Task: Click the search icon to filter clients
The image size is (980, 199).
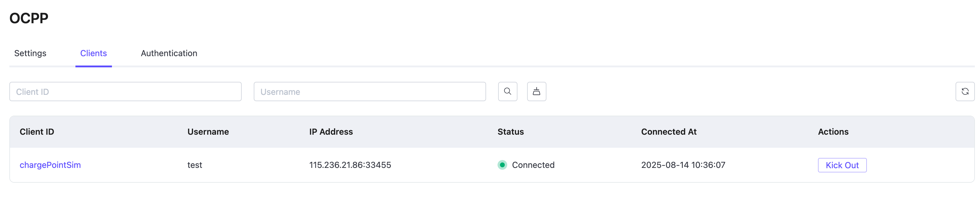Action: point(507,91)
